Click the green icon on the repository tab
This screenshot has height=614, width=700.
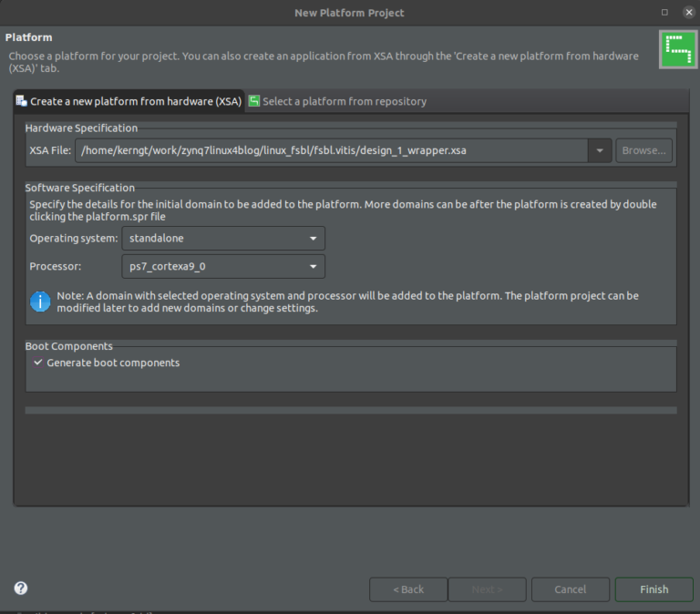(254, 101)
